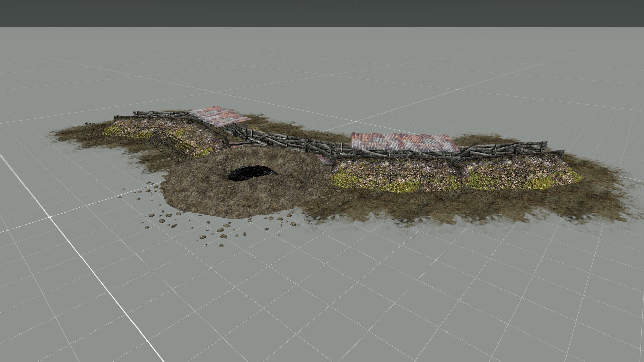Select the black crater hole in the mound
The width and height of the screenshot is (644, 362).
pyautogui.click(x=253, y=173)
